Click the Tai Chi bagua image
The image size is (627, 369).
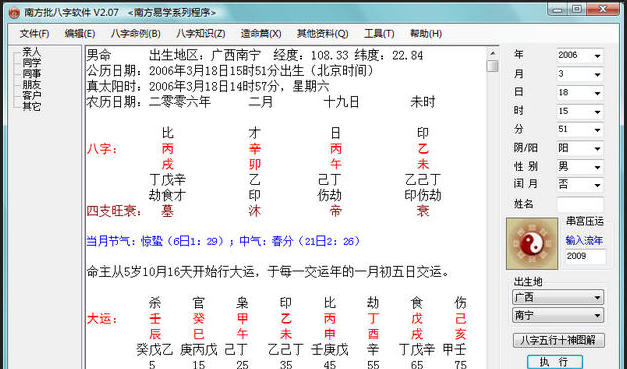coord(532,243)
